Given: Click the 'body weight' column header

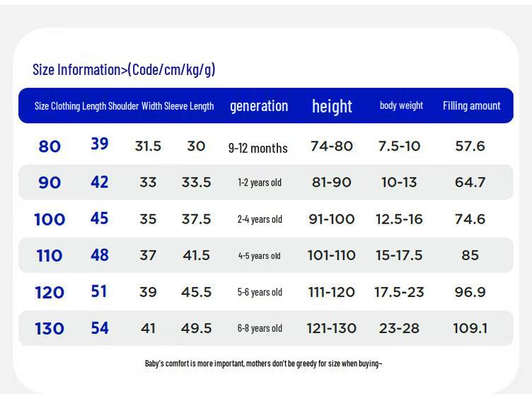Looking at the screenshot, I should [x=401, y=105].
